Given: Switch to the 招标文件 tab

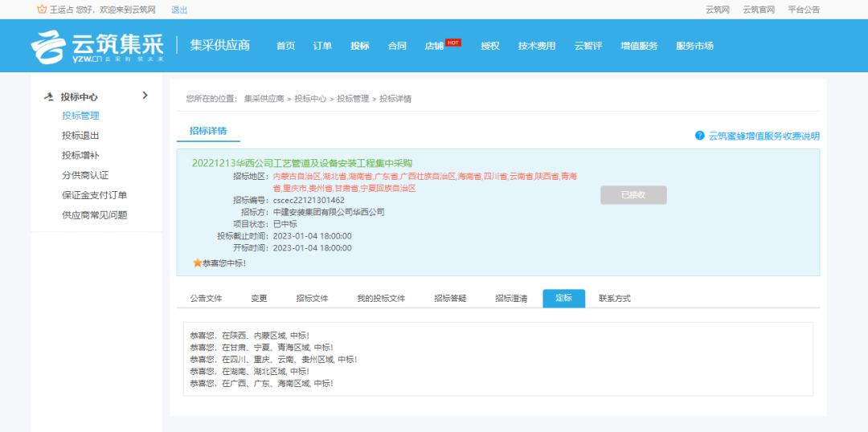Looking at the screenshot, I should tap(312, 298).
